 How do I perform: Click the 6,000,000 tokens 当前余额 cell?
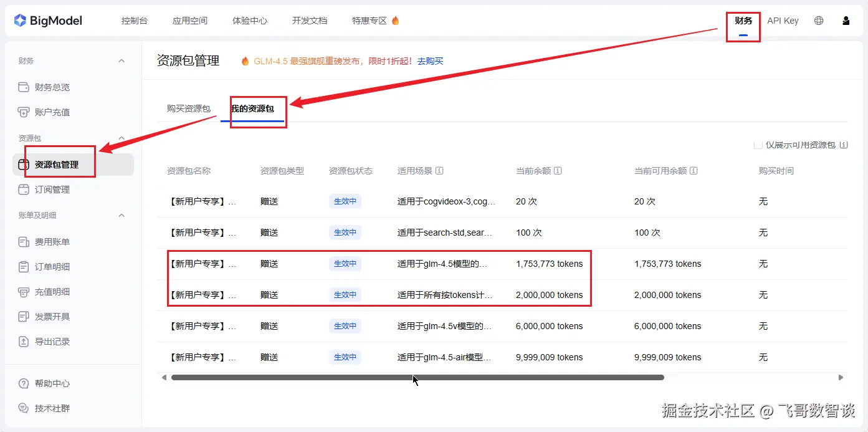[549, 326]
